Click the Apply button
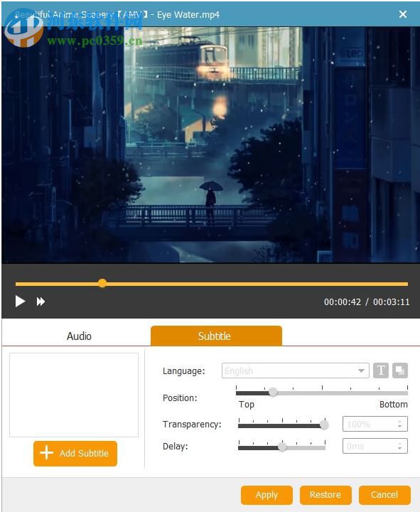This screenshot has height=512, width=420. [x=266, y=495]
